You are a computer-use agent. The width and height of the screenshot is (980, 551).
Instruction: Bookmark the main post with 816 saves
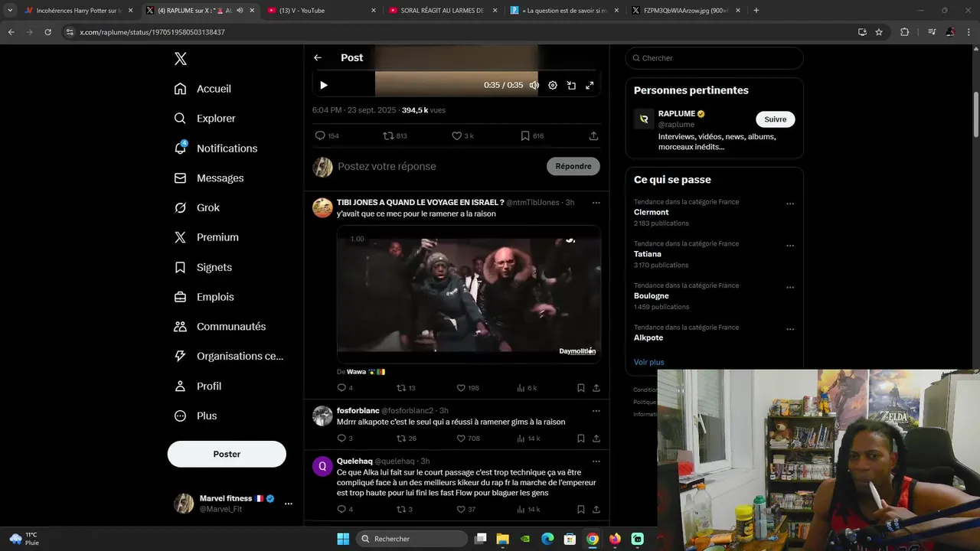point(532,135)
